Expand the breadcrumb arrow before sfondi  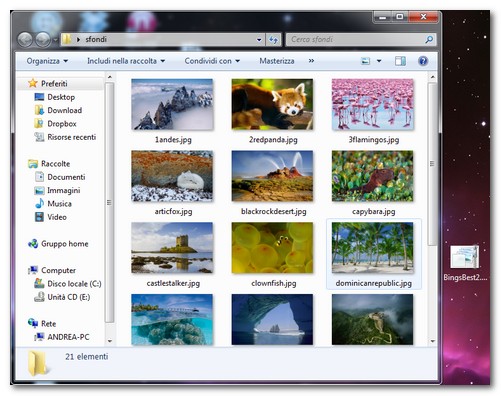tap(78, 40)
